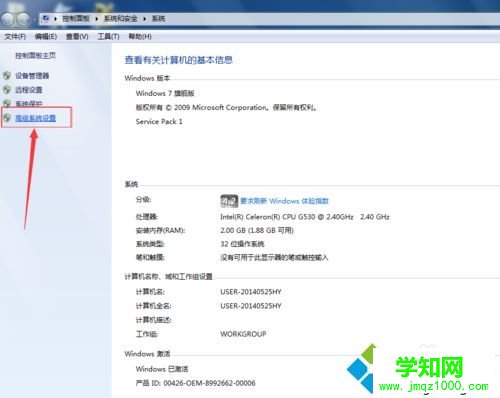This screenshot has width=500, height=398.
Task: Click the Windows 版本 section header
Action: (x=147, y=78)
